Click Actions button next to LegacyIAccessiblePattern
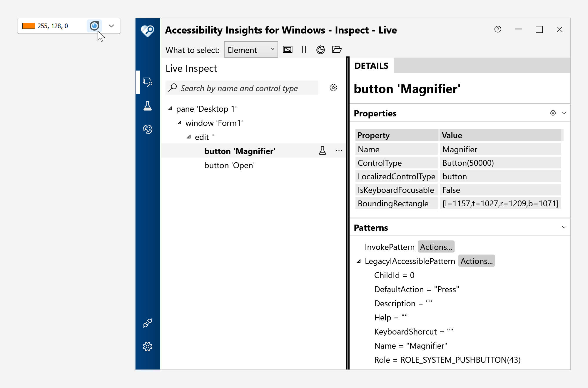588x388 pixels. tap(477, 261)
